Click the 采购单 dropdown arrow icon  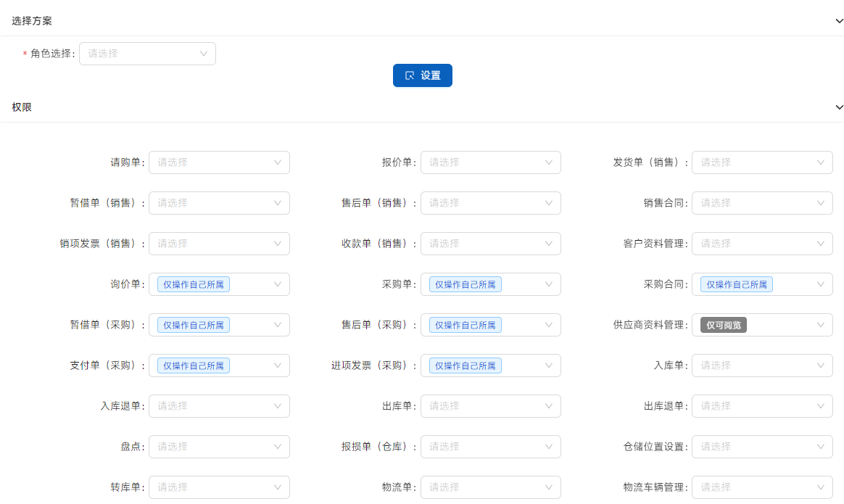coord(549,284)
